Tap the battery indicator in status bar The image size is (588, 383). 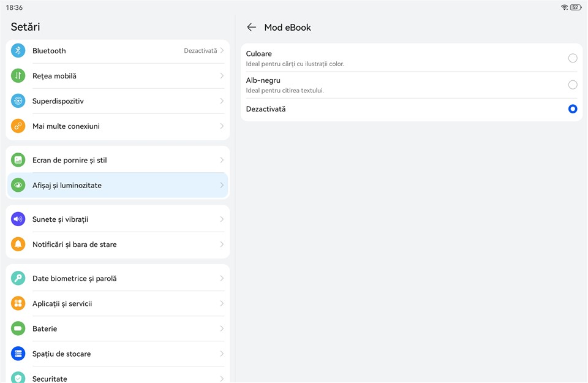(575, 7)
